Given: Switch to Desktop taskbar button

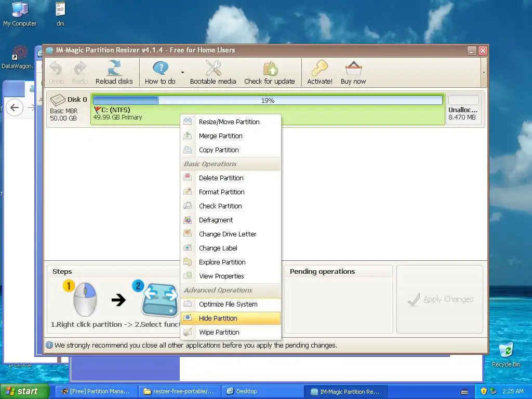Looking at the screenshot, I should tap(262, 391).
